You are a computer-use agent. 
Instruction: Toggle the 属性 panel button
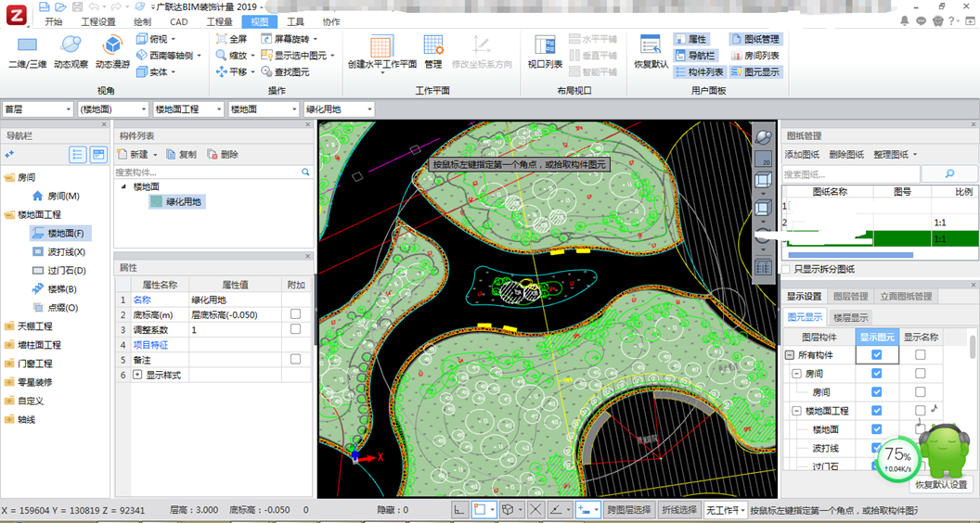(691, 39)
